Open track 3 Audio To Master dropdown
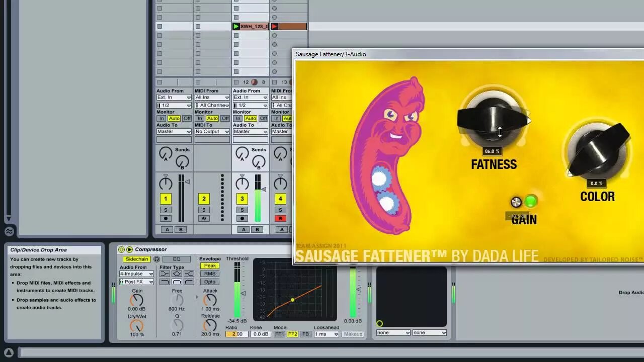Screen dimensions: 644x362 pos(251,132)
